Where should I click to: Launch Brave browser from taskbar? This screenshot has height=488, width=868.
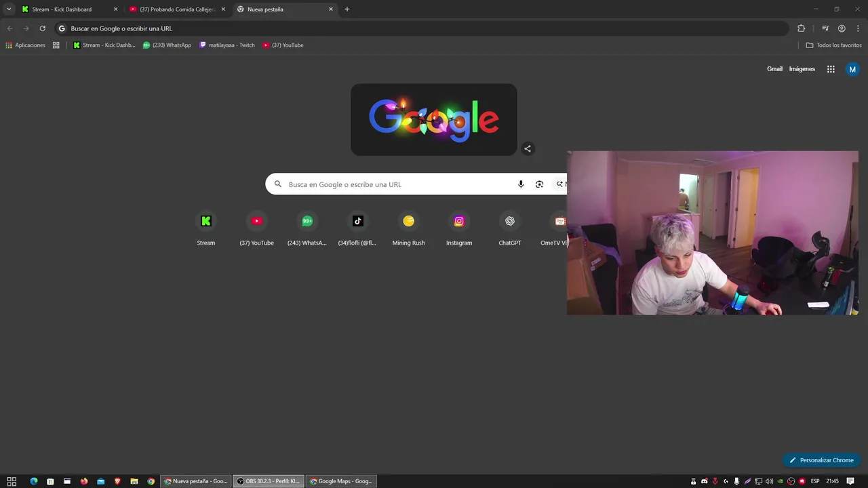117,481
